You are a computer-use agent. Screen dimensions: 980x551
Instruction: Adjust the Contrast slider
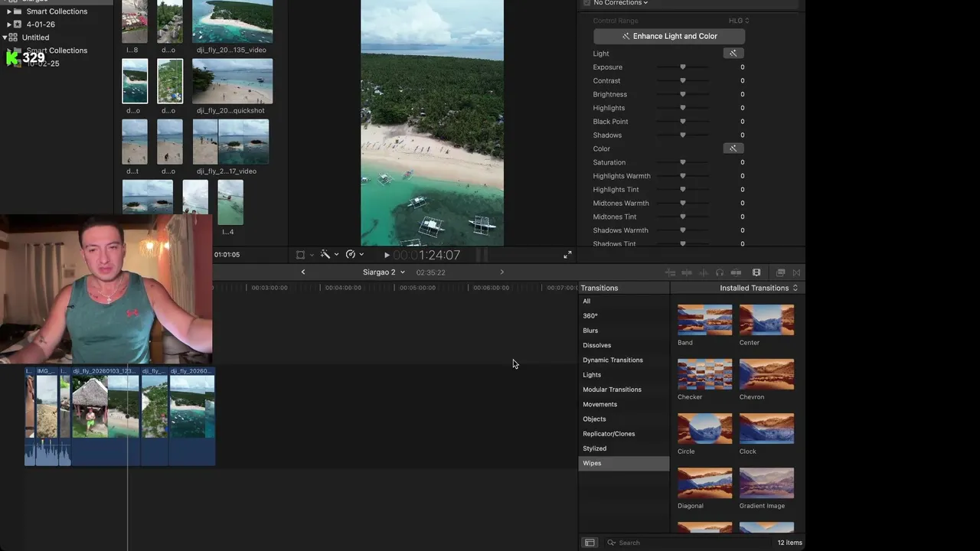(x=683, y=80)
